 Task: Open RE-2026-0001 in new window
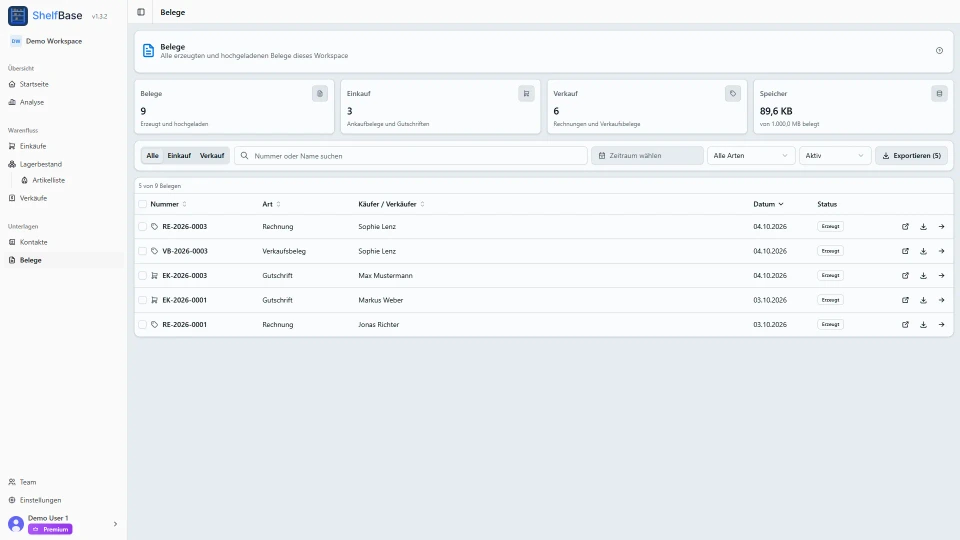pyautogui.click(x=905, y=324)
